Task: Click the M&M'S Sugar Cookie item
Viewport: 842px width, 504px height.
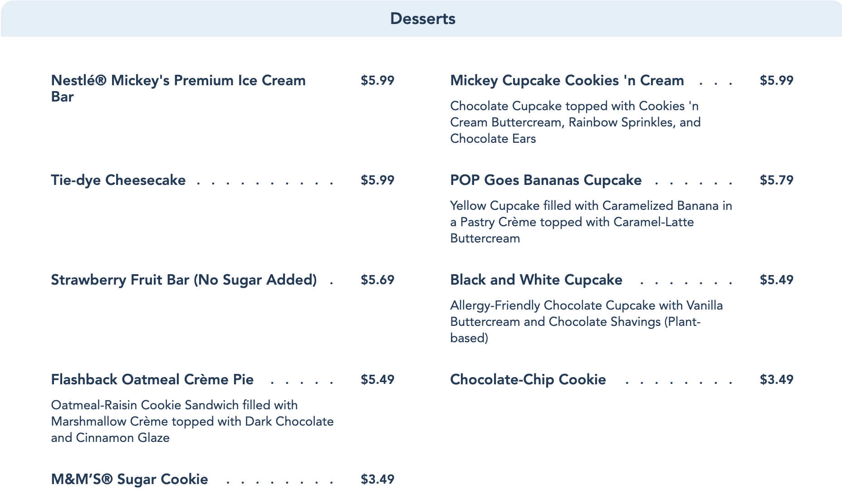Action: coord(129,479)
